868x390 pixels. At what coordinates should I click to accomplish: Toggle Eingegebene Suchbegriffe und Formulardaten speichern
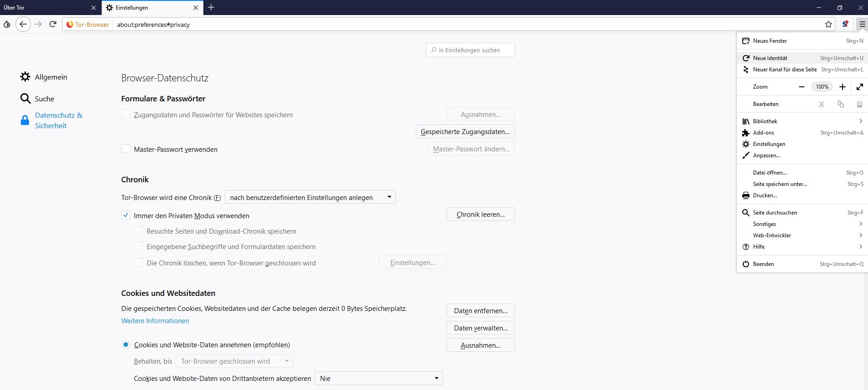[x=138, y=246]
